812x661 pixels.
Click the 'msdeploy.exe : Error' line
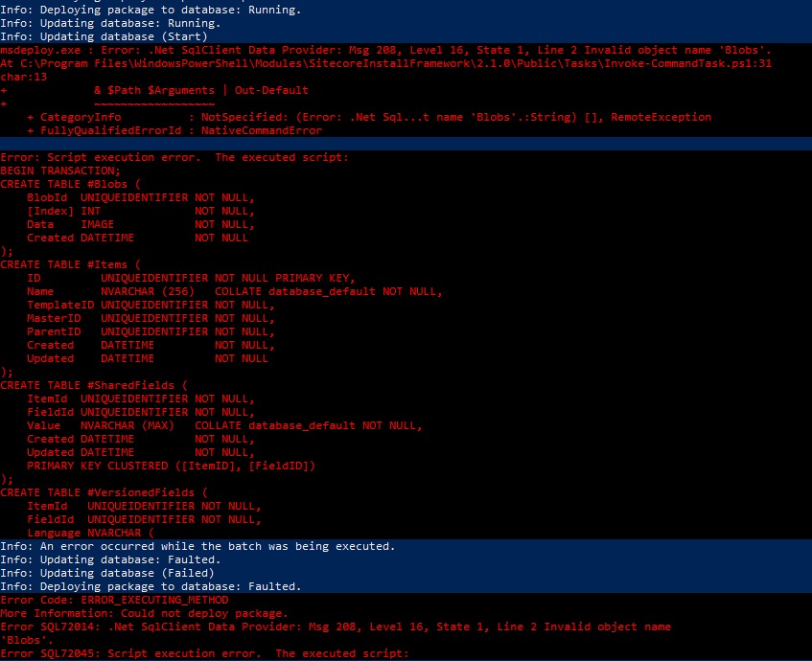tap(385, 50)
